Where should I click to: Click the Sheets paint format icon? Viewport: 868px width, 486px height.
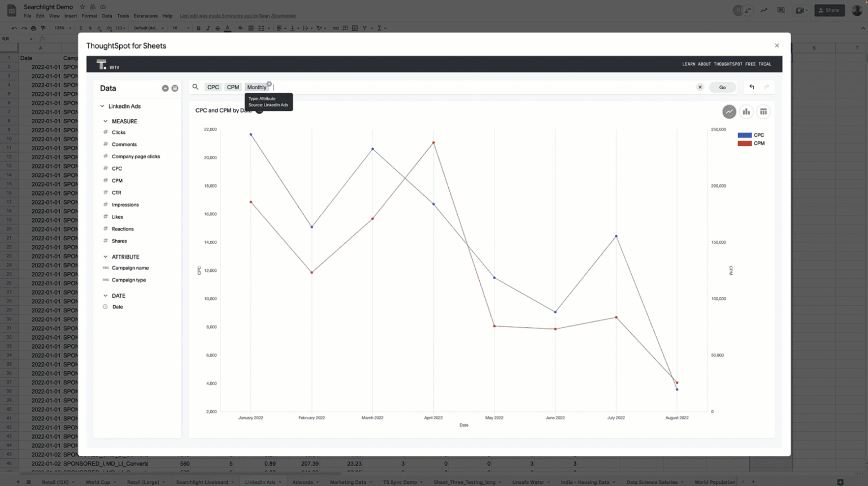(x=43, y=28)
